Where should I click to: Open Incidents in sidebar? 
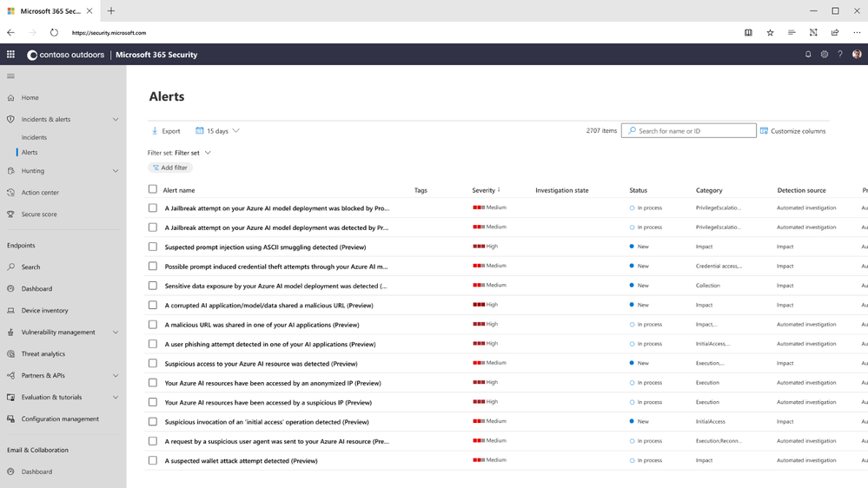click(x=34, y=137)
